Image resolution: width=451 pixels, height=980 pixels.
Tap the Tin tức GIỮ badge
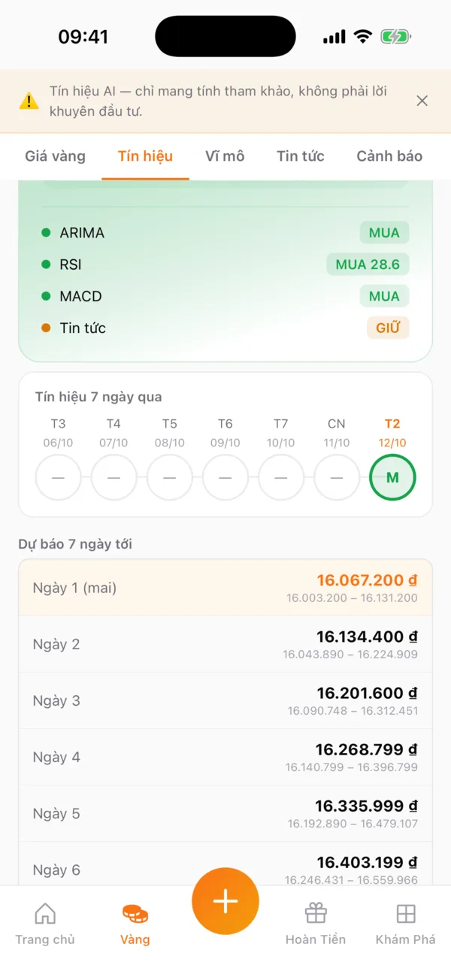388,328
